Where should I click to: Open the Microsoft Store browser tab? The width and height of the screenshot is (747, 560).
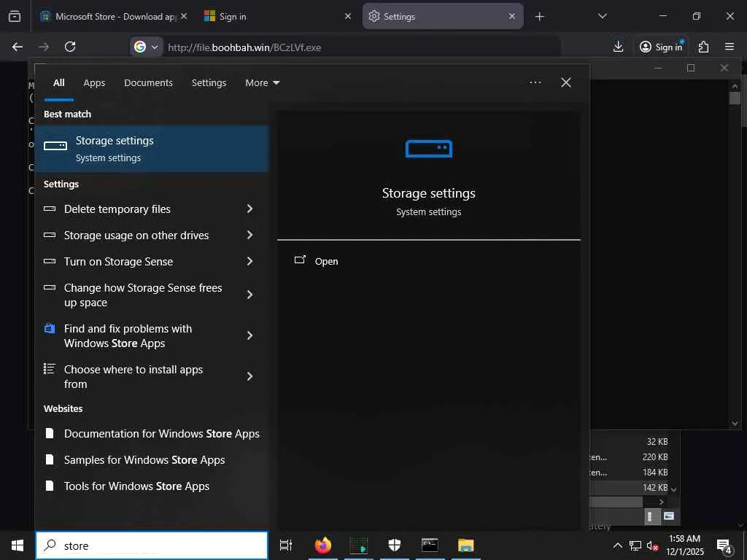pos(109,16)
